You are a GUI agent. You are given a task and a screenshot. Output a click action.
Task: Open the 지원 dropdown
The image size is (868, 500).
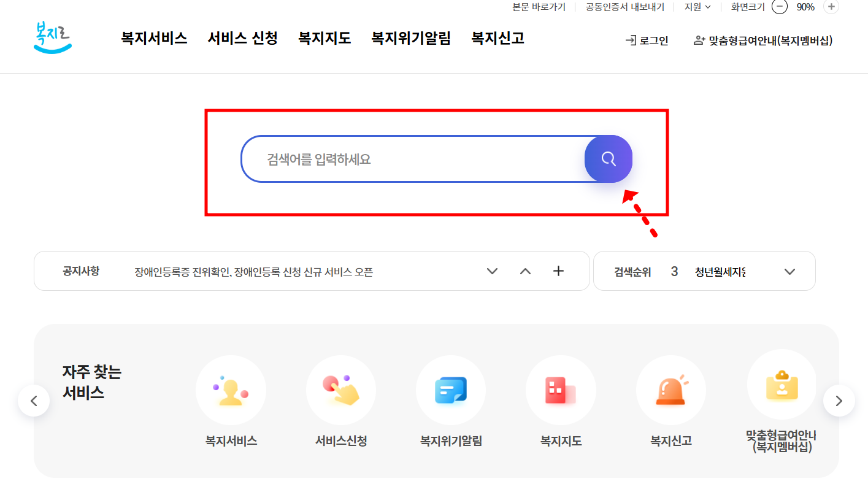697,7
